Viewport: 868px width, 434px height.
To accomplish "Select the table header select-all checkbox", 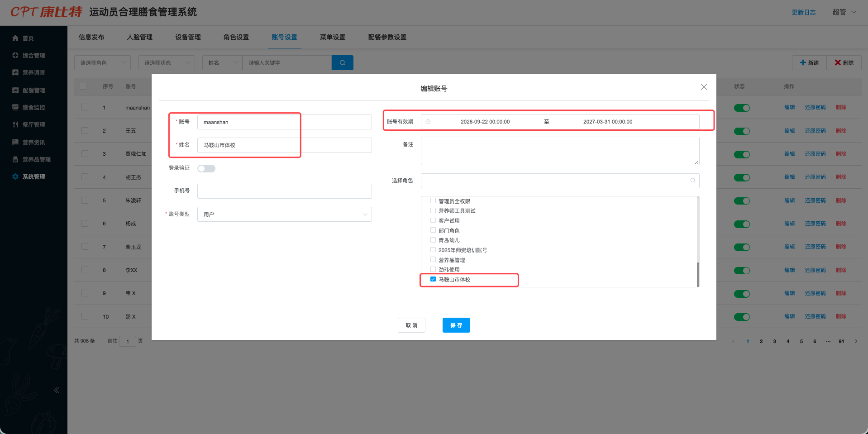I will tap(83, 86).
